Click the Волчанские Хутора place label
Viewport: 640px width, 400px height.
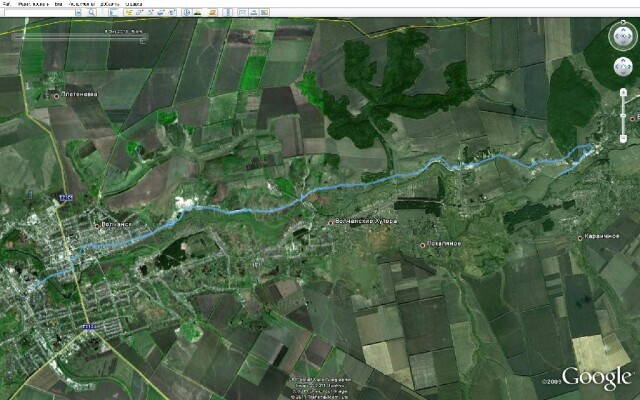[366, 221]
